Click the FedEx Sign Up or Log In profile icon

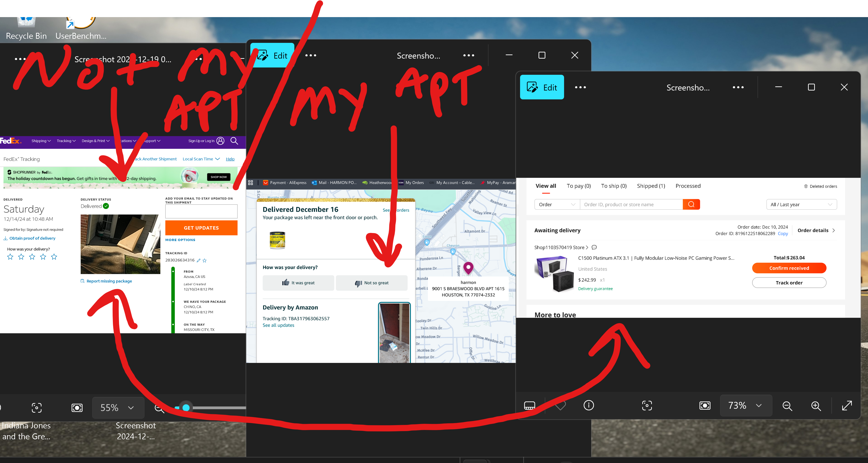click(220, 141)
